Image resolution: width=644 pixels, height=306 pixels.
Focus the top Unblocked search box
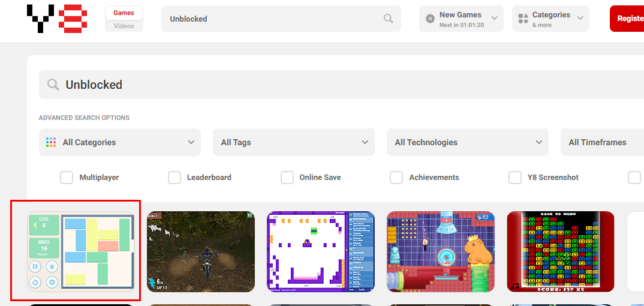pyautogui.click(x=281, y=19)
